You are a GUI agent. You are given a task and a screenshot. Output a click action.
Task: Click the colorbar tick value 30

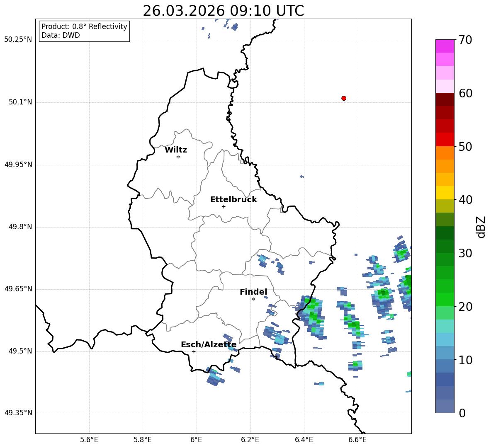[465, 253]
